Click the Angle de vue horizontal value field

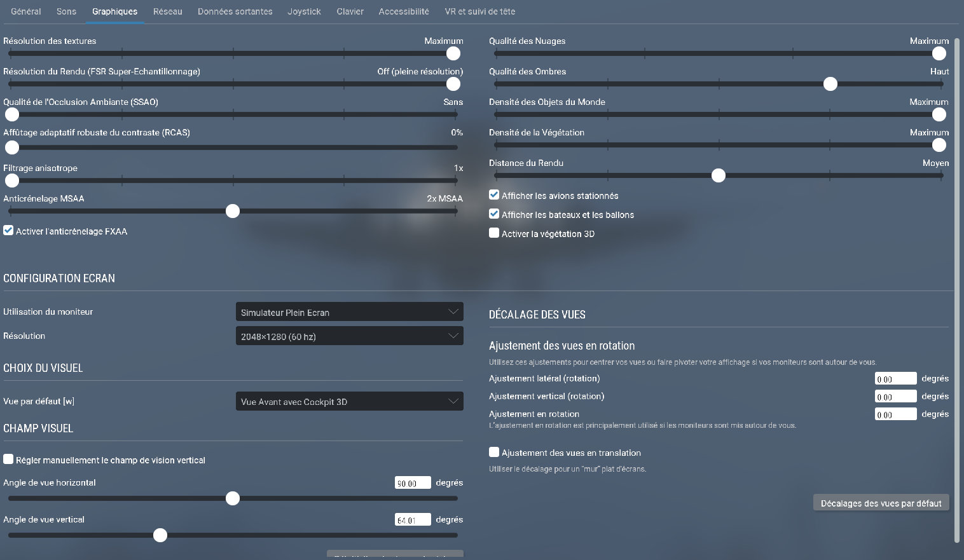pos(412,483)
